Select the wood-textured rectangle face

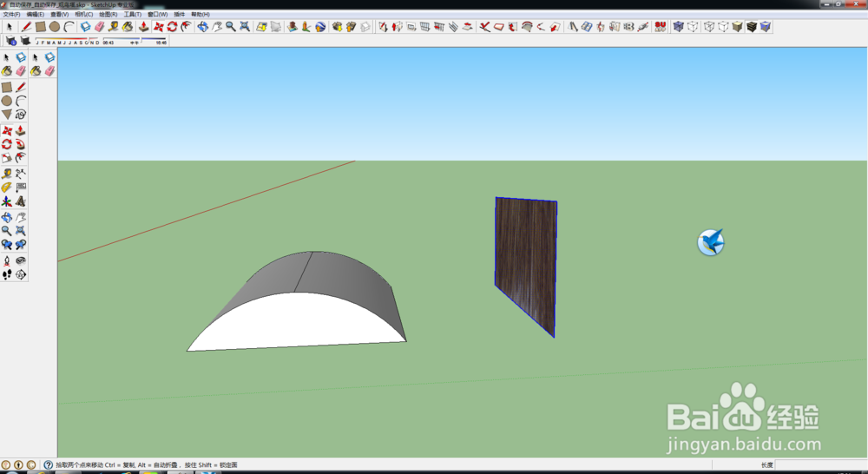coord(527,261)
